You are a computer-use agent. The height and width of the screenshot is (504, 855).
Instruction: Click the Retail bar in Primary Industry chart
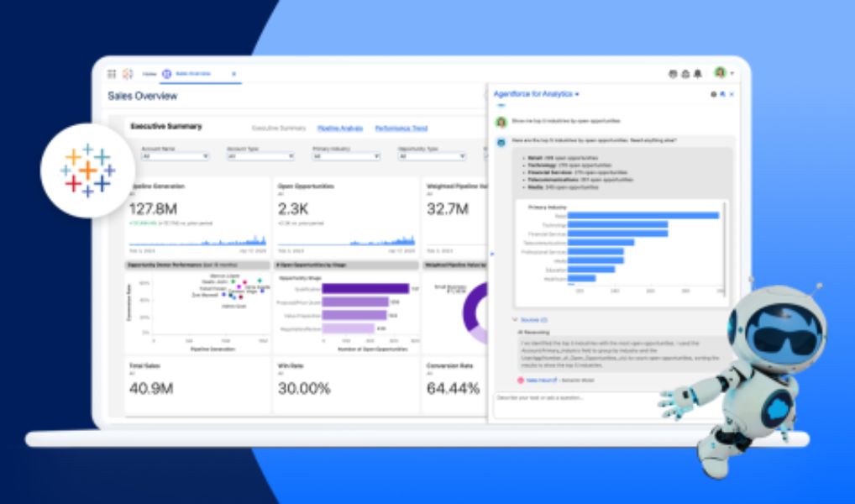point(643,215)
